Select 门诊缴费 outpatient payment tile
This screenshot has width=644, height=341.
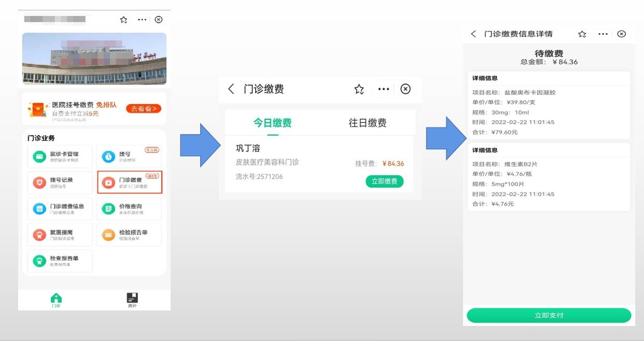coord(130,182)
